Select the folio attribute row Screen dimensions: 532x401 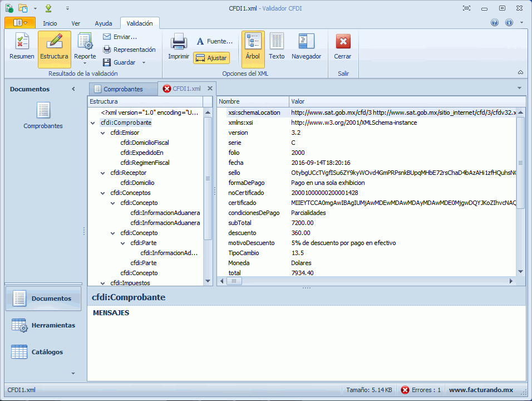coord(366,153)
